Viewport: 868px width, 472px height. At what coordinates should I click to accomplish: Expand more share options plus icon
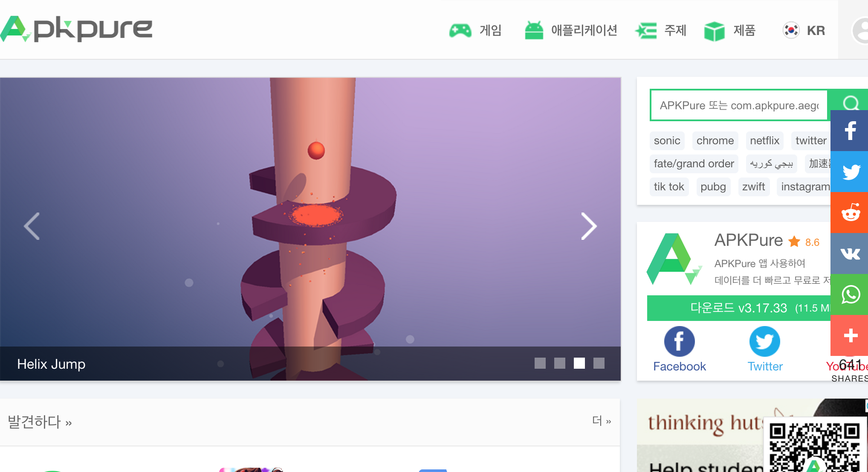pyautogui.click(x=850, y=335)
